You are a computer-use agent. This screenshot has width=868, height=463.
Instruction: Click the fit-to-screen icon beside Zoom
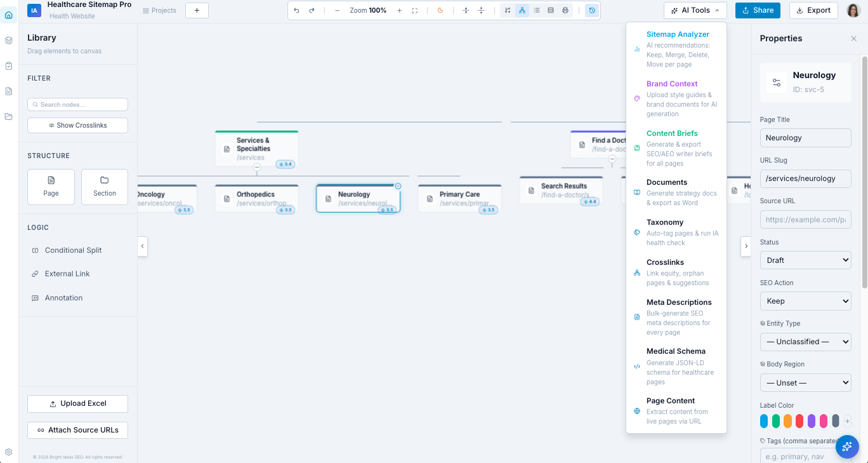click(x=414, y=10)
